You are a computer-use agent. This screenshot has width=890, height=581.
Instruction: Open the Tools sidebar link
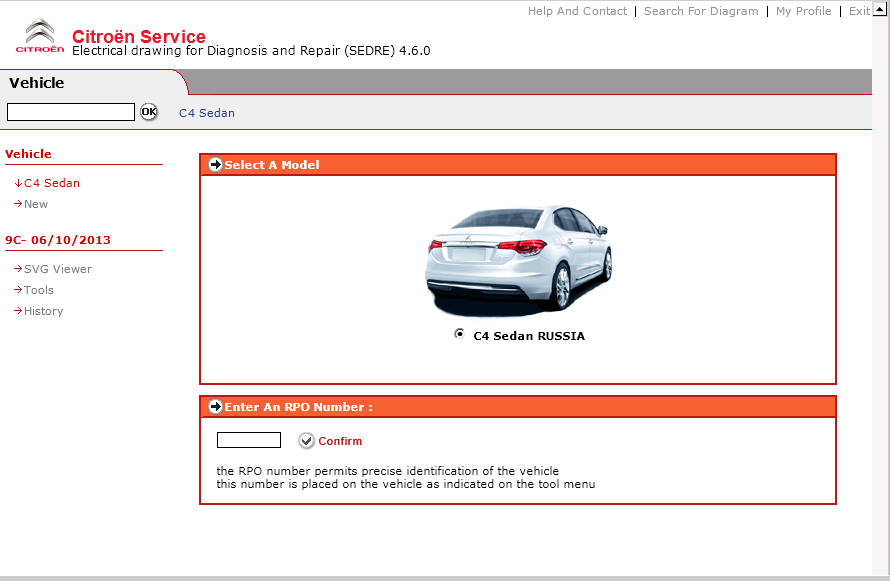point(34,290)
